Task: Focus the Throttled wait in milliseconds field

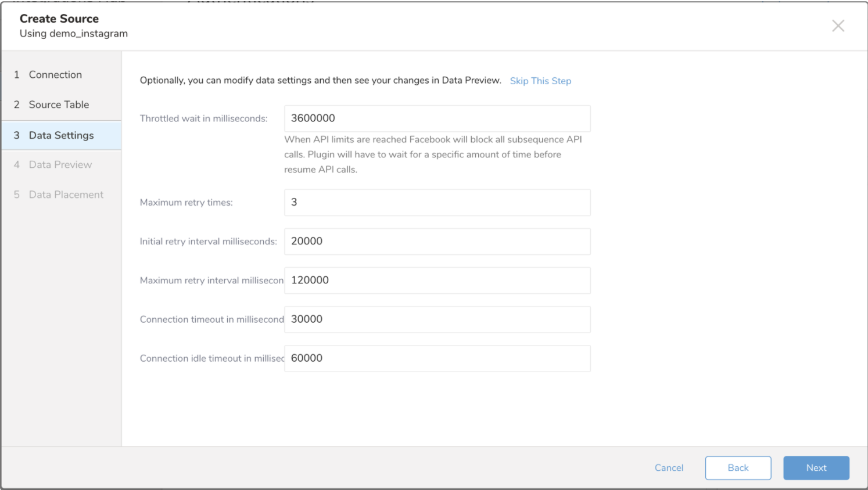Action: point(437,118)
